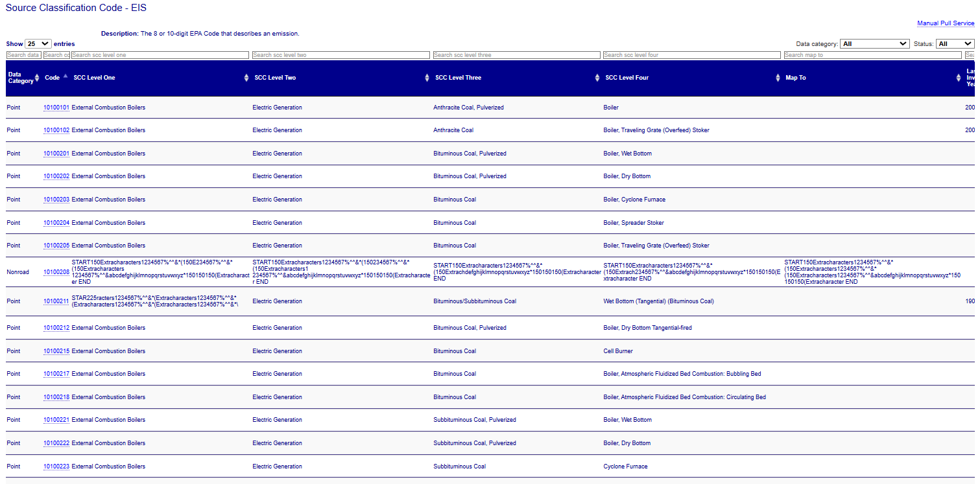
Task: Open the Show entries dropdown
Action: pos(38,43)
